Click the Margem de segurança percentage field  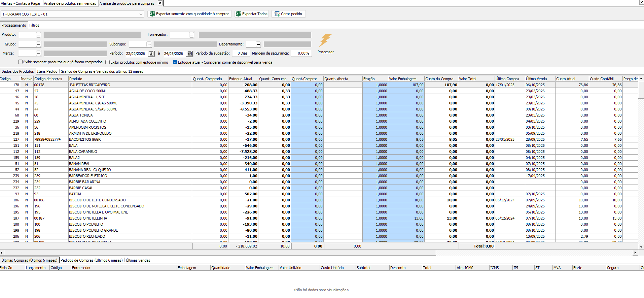[x=301, y=53]
